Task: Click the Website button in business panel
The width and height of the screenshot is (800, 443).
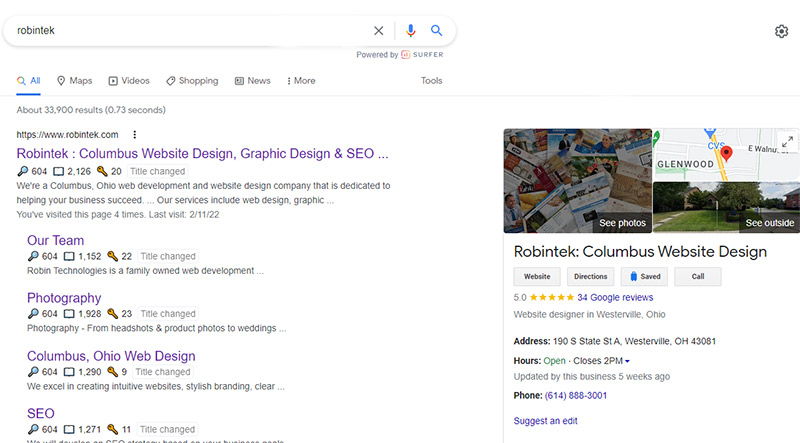Action: [x=537, y=277]
